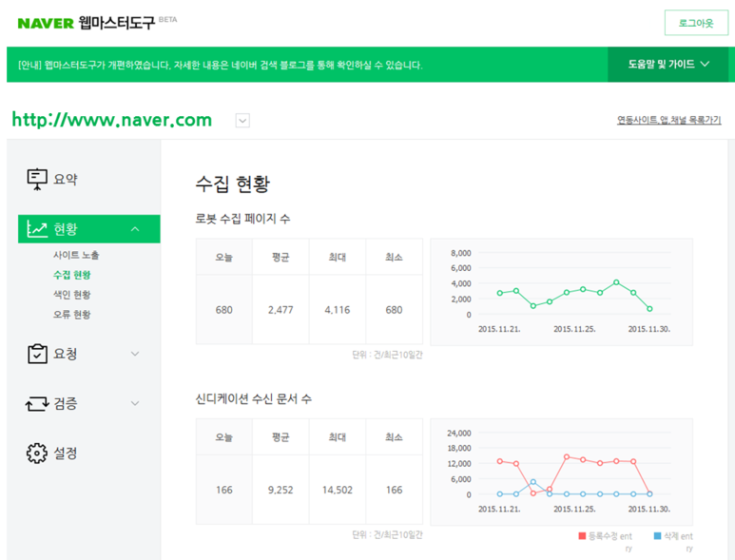The width and height of the screenshot is (735, 560).
Task: Expand the 요청 menu section chevron
Action: [x=135, y=354]
